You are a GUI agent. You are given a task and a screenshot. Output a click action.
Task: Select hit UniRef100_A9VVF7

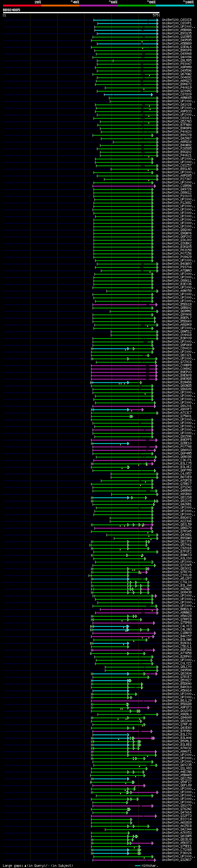point(177,410)
